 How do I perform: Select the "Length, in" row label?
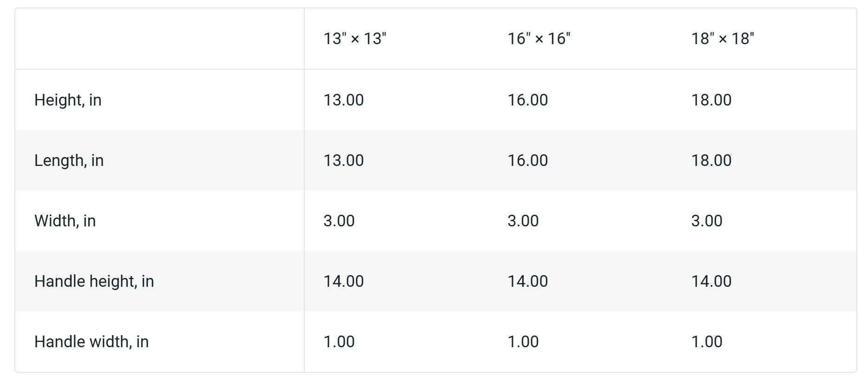(69, 160)
